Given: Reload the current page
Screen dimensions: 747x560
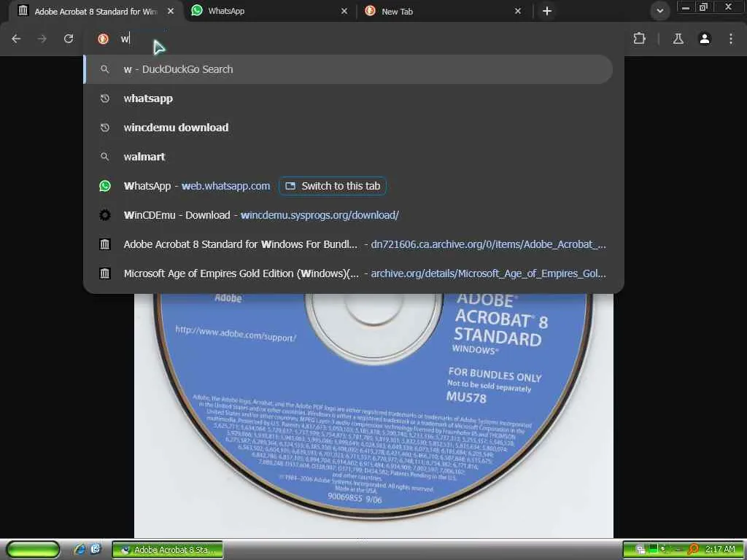Looking at the screenshot, I should tap(69, 39).
